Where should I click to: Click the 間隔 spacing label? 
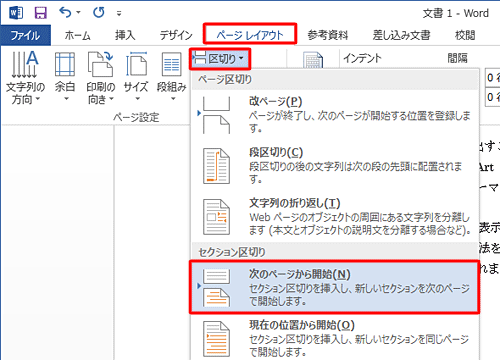point(457,58)
